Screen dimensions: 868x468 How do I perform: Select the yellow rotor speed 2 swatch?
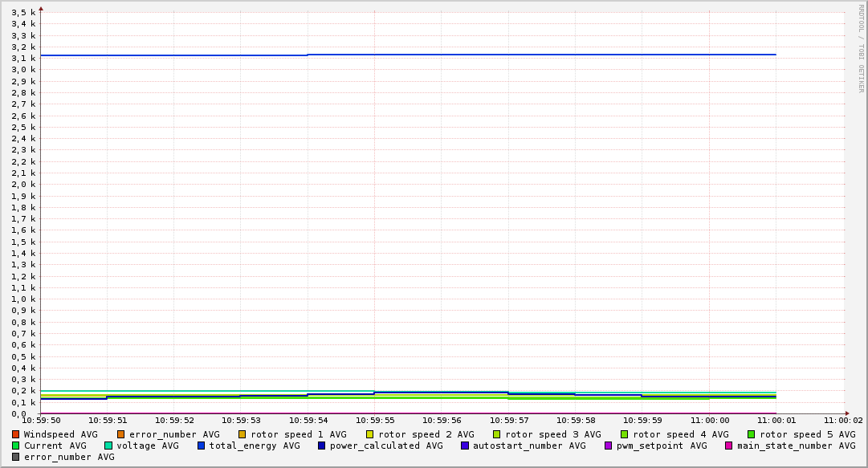[370, 434]
